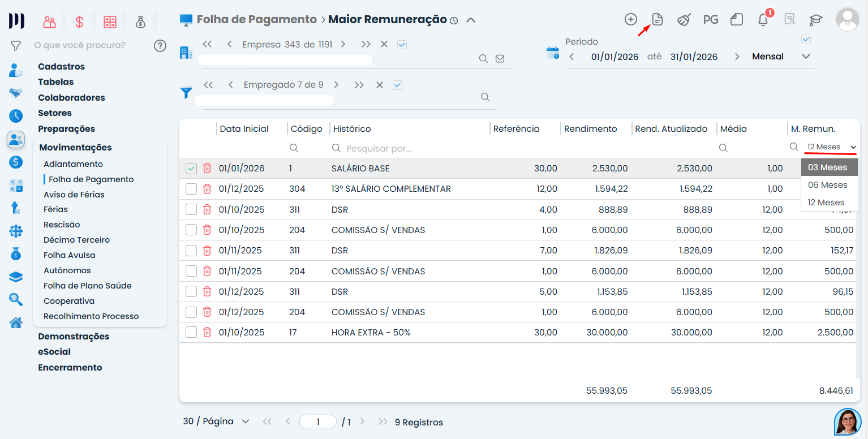Click the dollar sign icon in the top-left bar
The height and width of the screenshot is (439, 868).
tap(79, 20)
